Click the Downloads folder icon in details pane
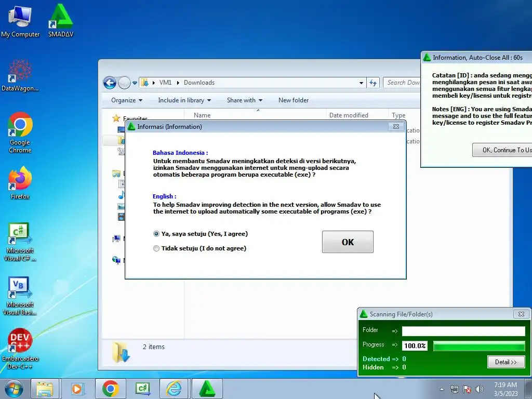Viewport: 532px width, 399px height. click(121, 352)
